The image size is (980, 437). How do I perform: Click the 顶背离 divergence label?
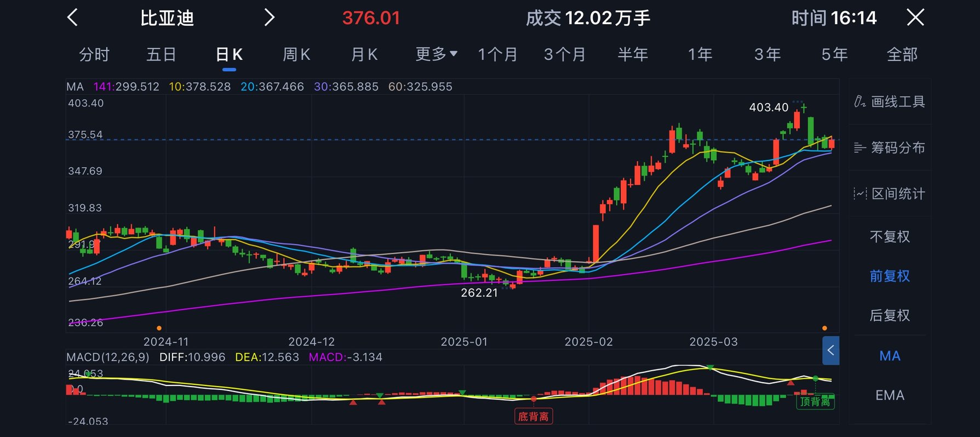coord(815,402)
